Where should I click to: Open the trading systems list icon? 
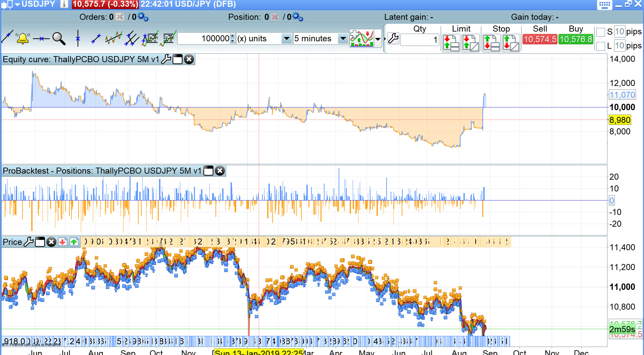168,38
